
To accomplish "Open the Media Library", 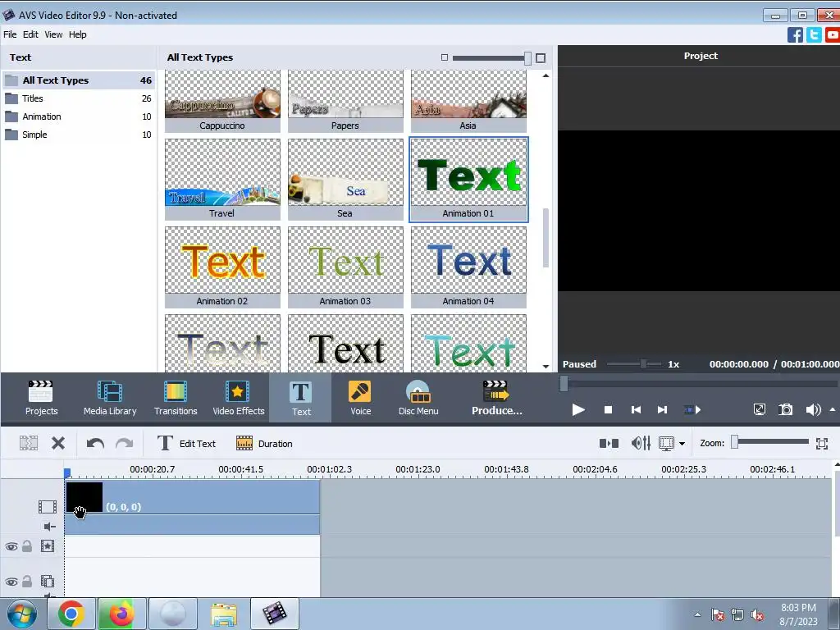I will (x=110, y=398).
